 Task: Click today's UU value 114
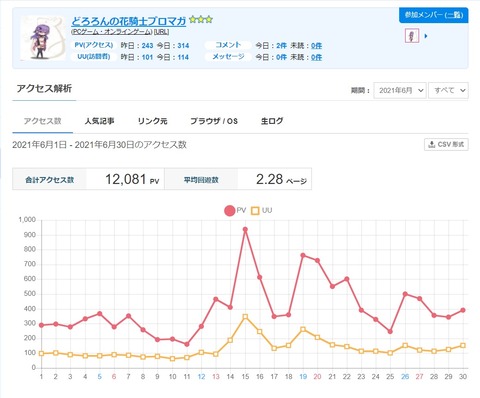(x=183, y=57)
